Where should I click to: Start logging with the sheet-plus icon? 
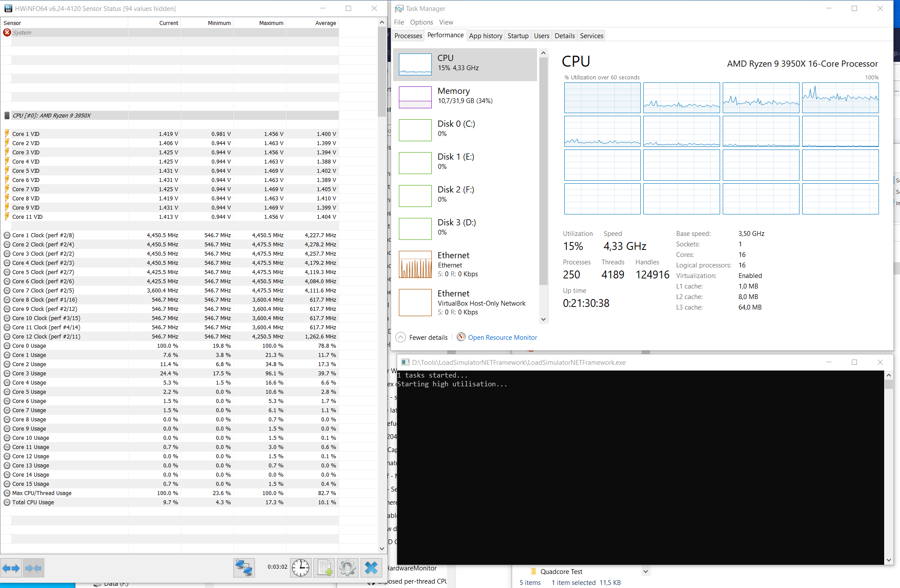click(x=324, y=568)
